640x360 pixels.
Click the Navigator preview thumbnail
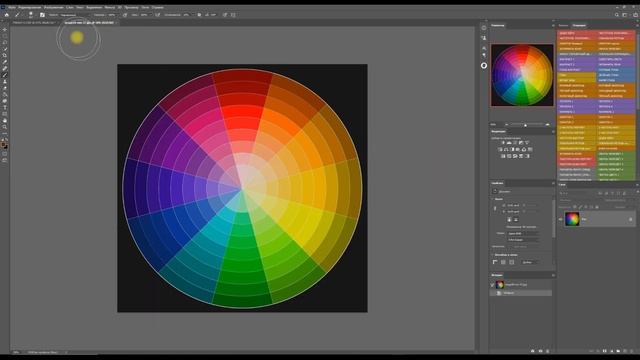point(522,75)
